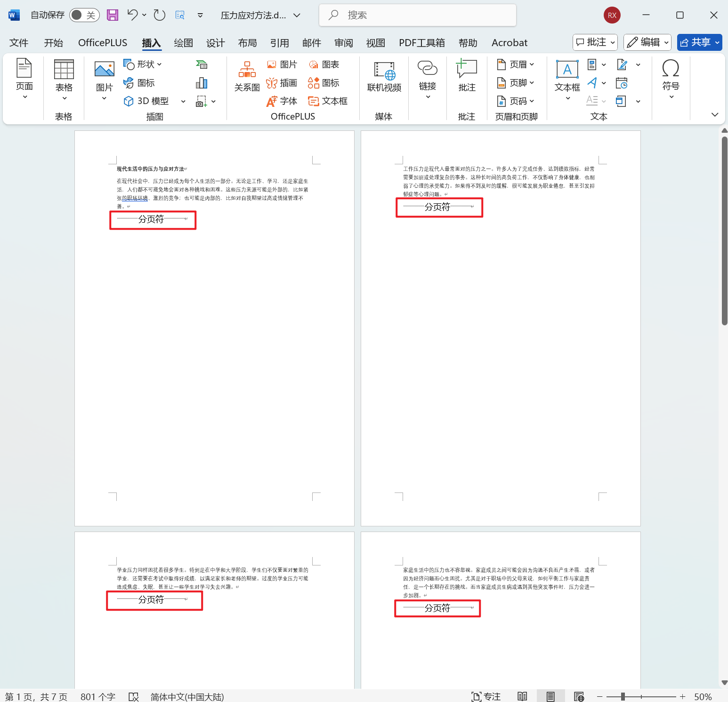Image resolution: width=728 pixels, height=702 pixels.
Task: Redo the last action
Action: click(160, 15)
